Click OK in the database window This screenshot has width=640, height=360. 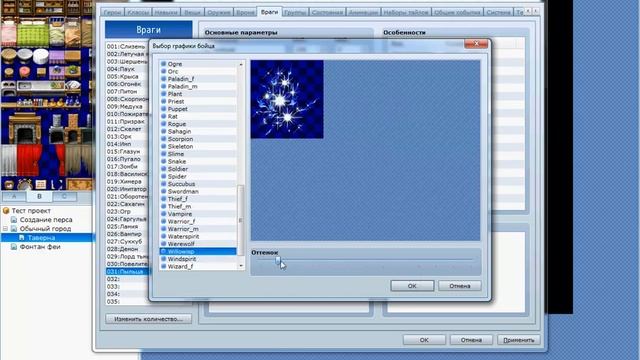[x=424, y=340]
